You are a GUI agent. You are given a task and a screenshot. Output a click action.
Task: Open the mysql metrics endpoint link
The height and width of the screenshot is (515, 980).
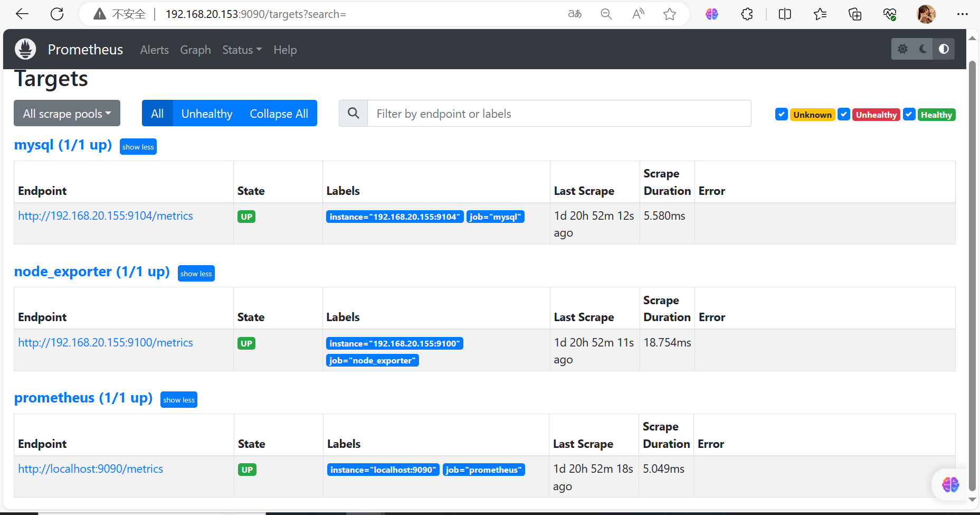[106, 216]
